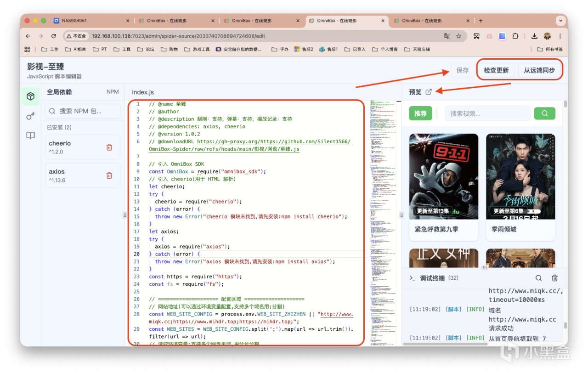
Task: Open the key icon in the editor sidebar
Action: pos(30,116)
